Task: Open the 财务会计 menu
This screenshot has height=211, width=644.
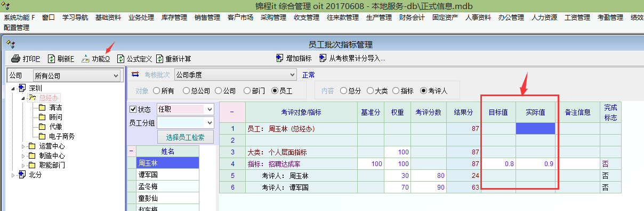Action: click(412, 18)
